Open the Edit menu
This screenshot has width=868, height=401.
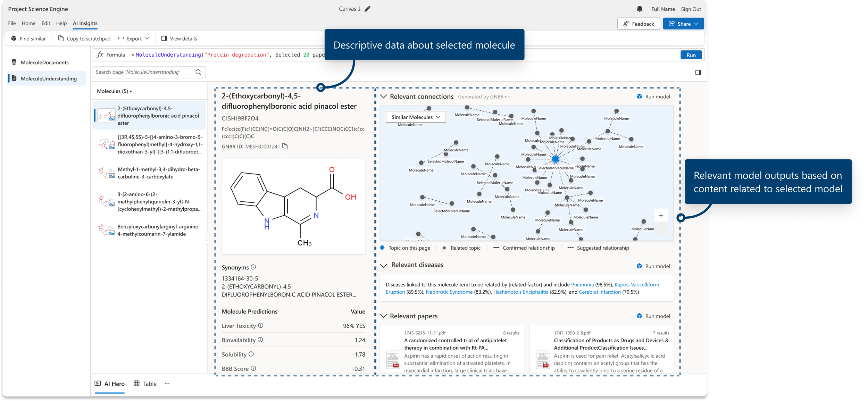pyautogui.click(x=46, y=23)
